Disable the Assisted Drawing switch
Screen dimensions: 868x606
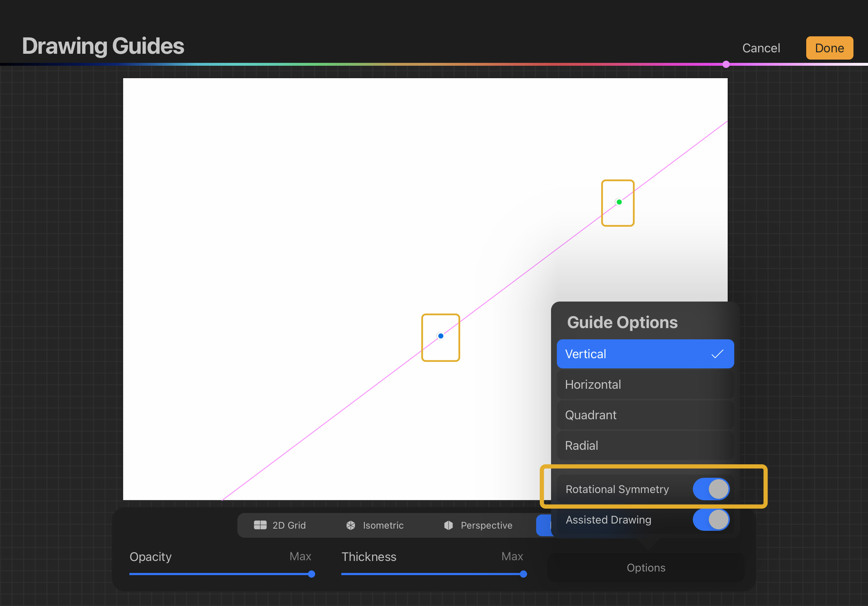pos(711,520)
